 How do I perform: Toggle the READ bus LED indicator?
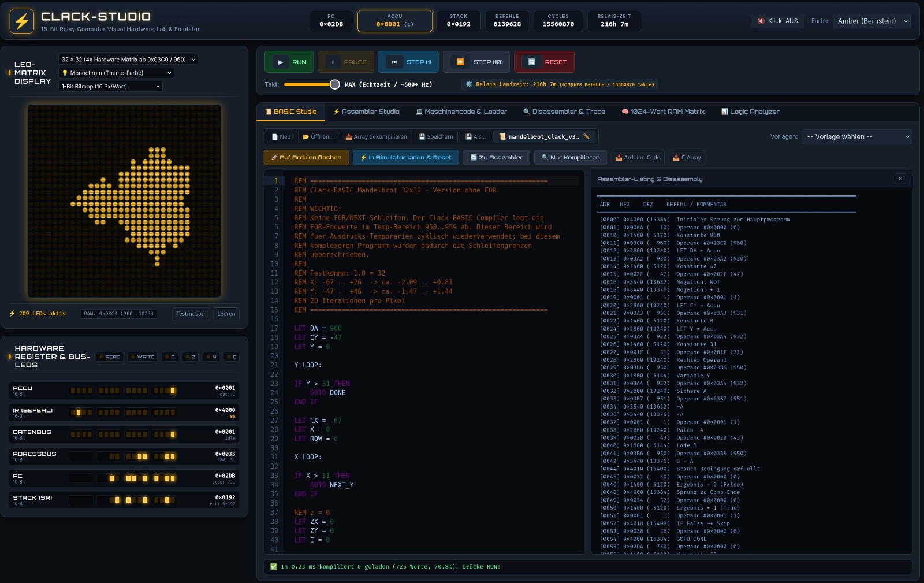(x=109, y=357)
